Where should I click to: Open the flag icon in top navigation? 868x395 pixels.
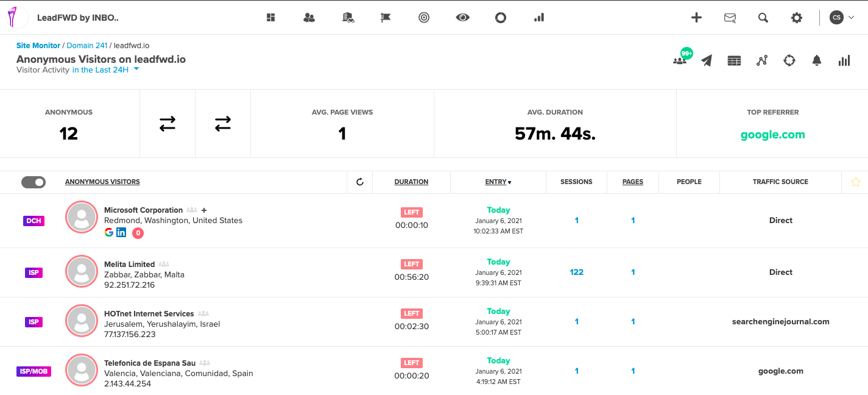point(386,18)
